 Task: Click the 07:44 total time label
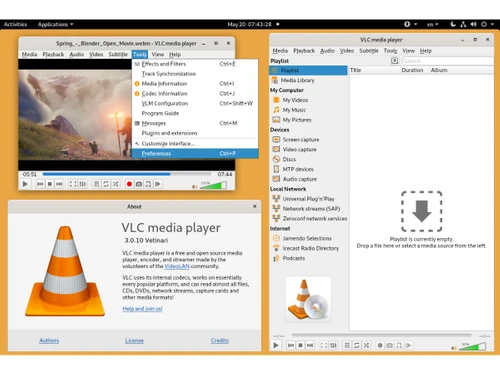coord(225,174)
